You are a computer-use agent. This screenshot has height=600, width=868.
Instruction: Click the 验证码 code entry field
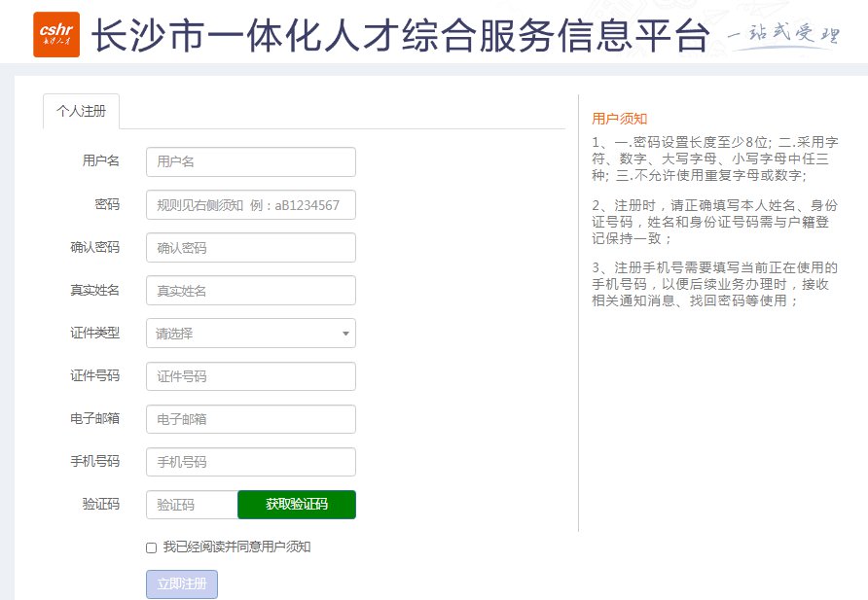click(192, 505)
